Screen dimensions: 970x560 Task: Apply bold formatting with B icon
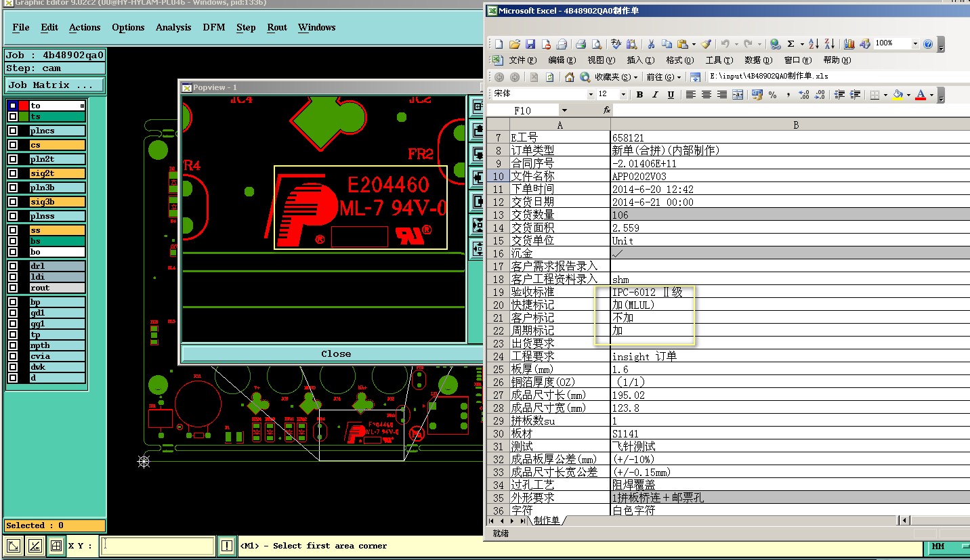coord(639,95)
